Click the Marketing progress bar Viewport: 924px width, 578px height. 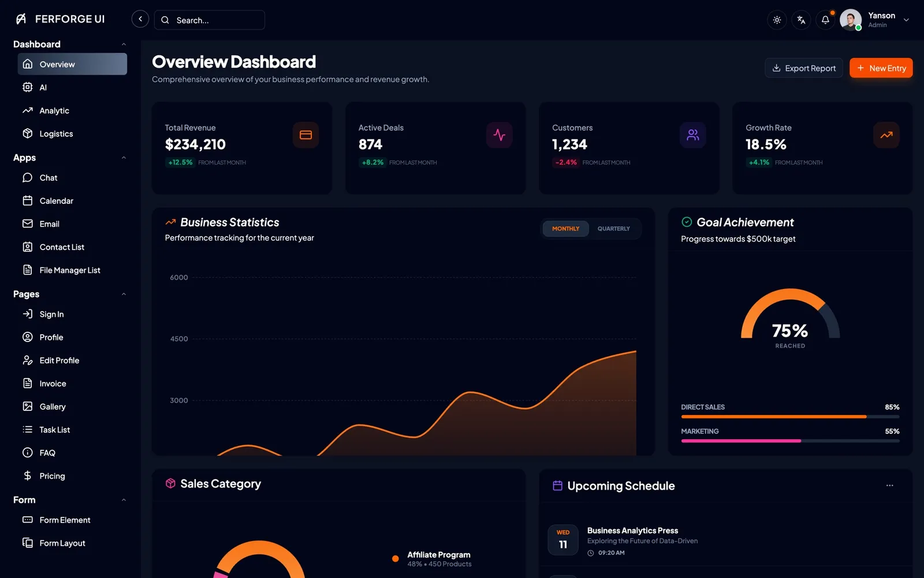790,440
